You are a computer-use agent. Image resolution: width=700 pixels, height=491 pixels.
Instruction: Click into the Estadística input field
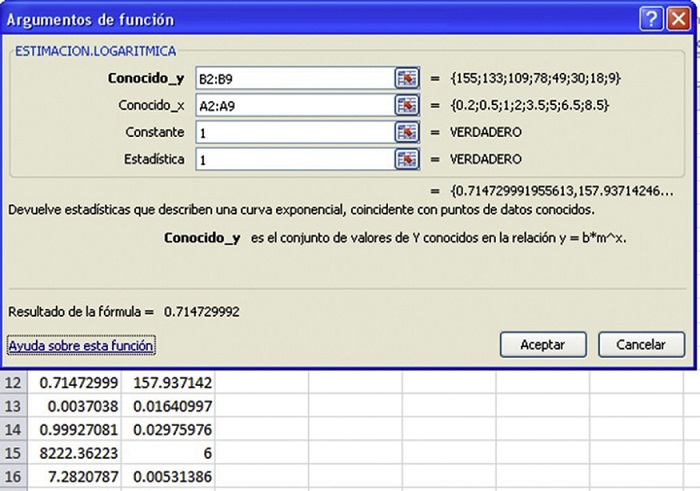coord(293,159)
